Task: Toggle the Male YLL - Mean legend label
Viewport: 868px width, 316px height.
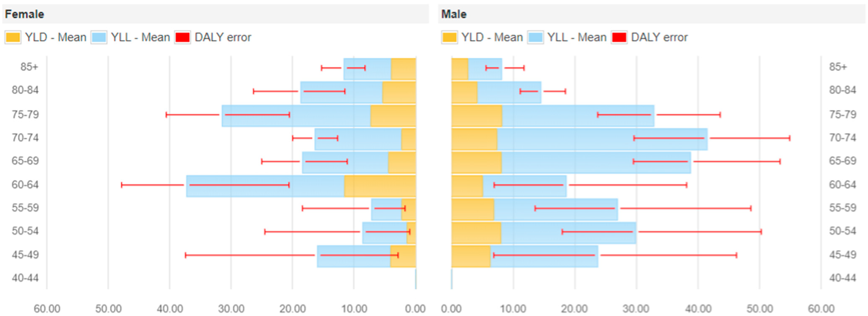Action: pos(577,37)
